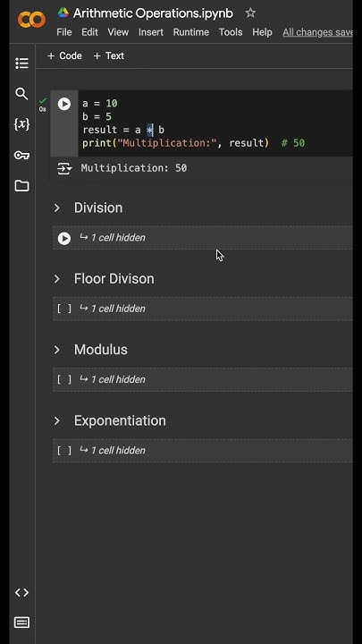362x644 pixels.
Task: Add a new Code cell
Action: coord(64,55)
